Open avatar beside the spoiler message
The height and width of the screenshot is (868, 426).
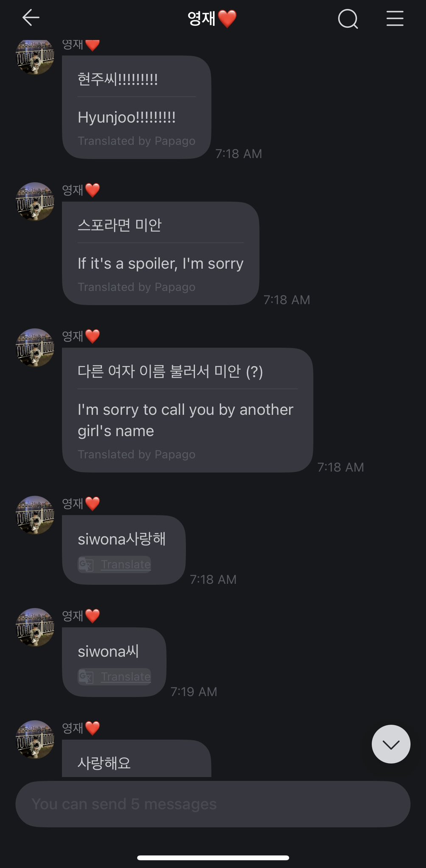click(35, 202)
